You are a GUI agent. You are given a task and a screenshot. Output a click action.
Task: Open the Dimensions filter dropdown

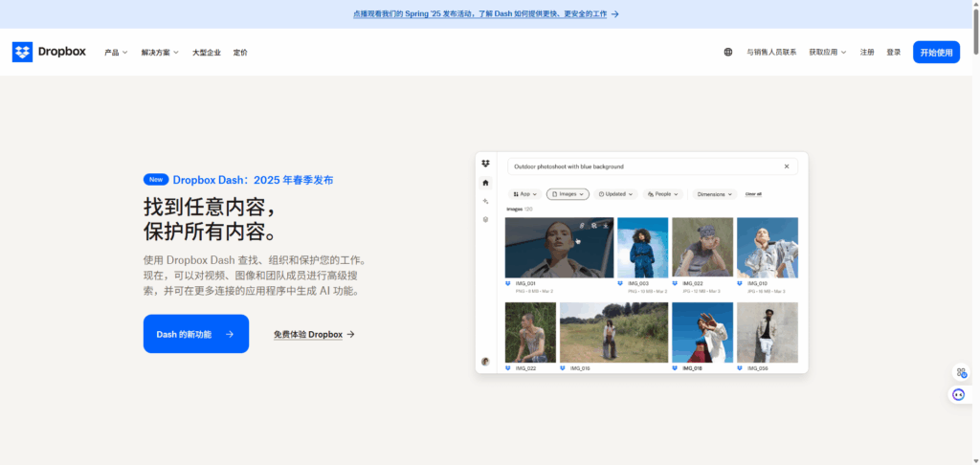(714, 194)
